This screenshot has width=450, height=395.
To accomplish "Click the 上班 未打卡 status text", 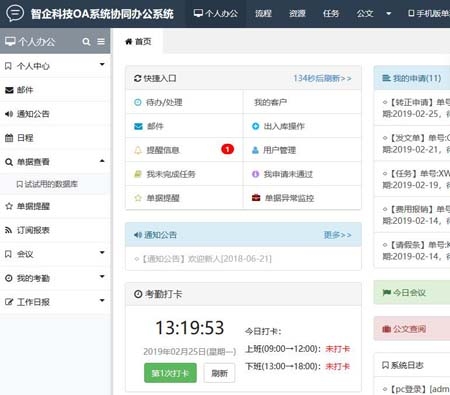I will 338,349.
